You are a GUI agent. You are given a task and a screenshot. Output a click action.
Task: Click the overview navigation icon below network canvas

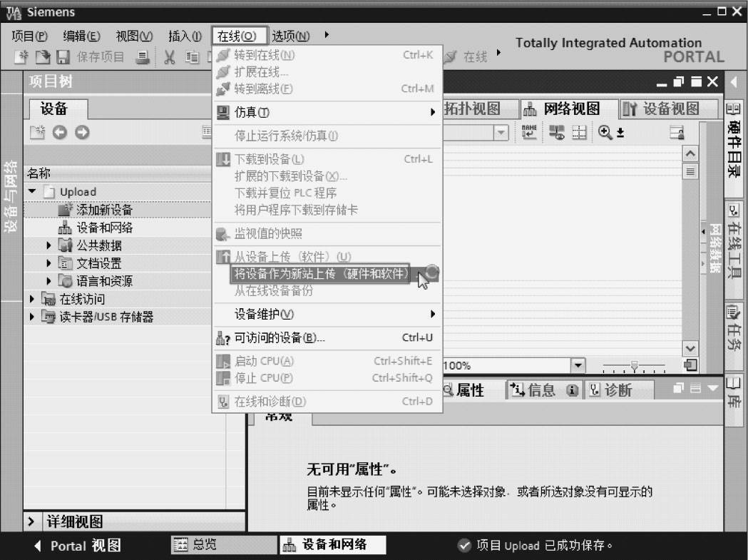pyautogui.click(x=690, y=366)
